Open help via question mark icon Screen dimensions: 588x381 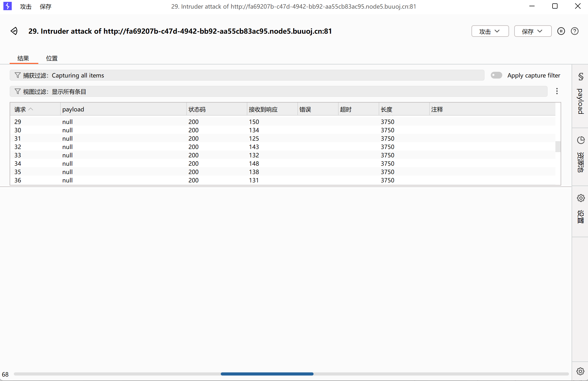[x=574, y=31]
